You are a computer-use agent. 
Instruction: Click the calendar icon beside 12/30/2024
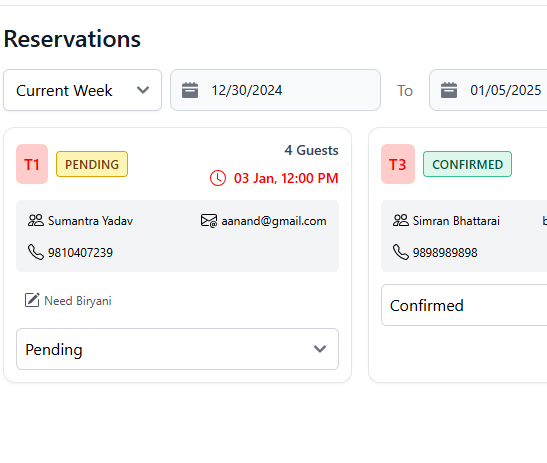(x=190, y=90)
